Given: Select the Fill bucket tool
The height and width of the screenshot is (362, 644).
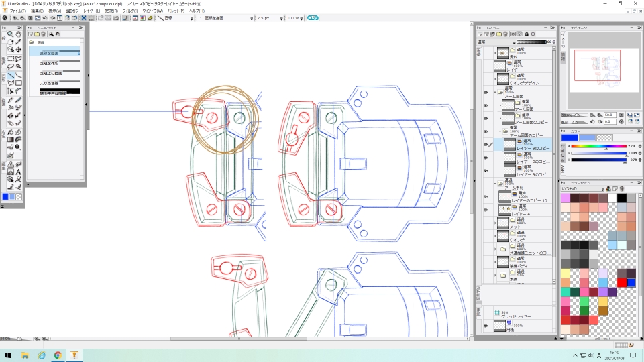Looking at the screenshot, I should click(11, 132).
